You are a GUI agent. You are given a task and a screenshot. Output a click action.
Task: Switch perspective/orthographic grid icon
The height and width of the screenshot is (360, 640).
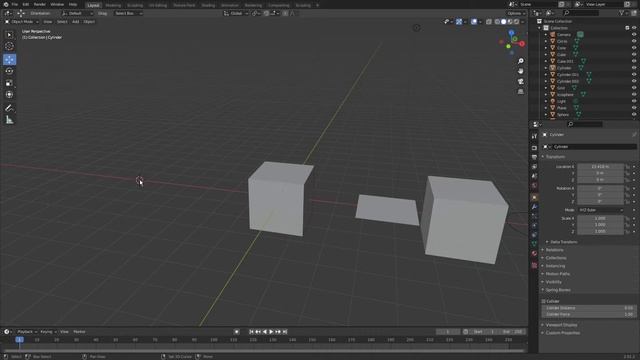coord(521,92)
